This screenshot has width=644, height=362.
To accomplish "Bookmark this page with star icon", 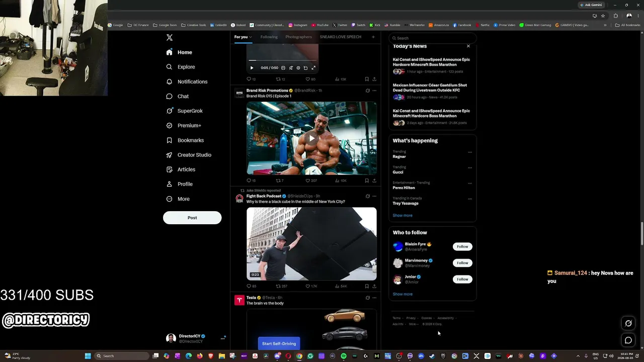I will [603, 16].
